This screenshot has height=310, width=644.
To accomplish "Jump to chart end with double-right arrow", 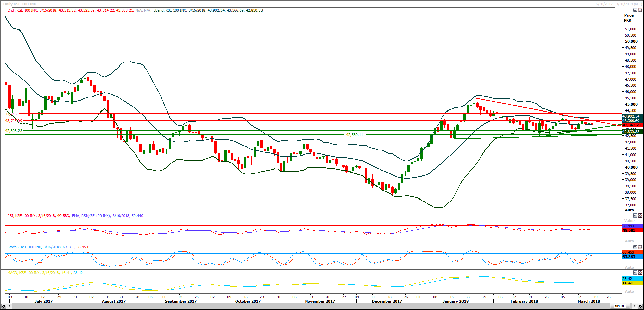I will point(640,306).
